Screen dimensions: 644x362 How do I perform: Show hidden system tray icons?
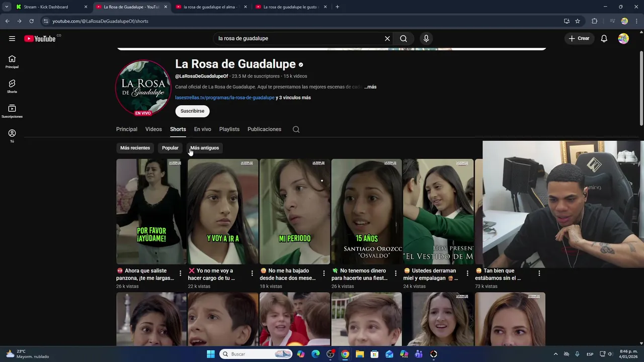(x=555, y=354)
